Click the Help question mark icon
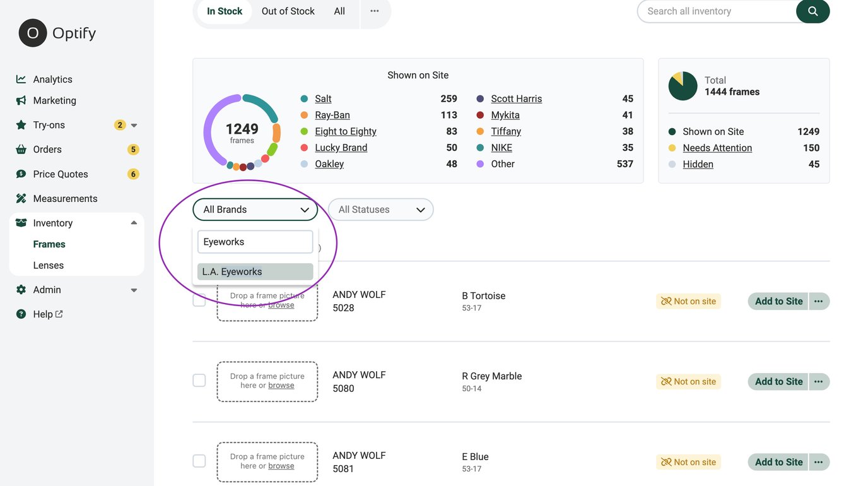 coord(21,314)
